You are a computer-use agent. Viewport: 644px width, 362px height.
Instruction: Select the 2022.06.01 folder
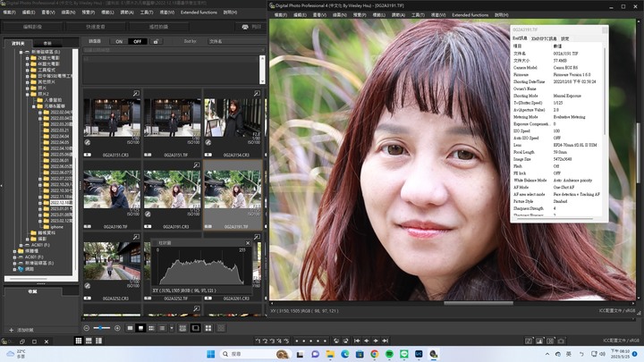tap(60, 161)
